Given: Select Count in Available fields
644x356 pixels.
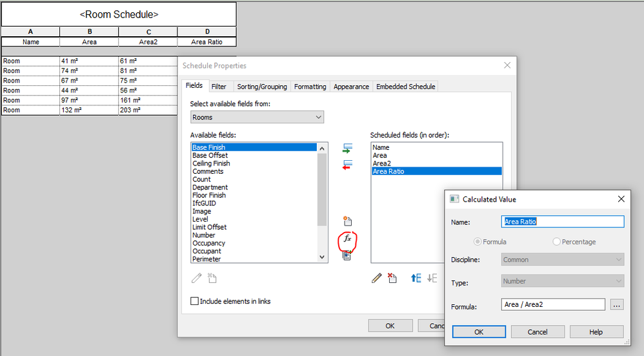Looking at the screenshot, I should point(254,179).
